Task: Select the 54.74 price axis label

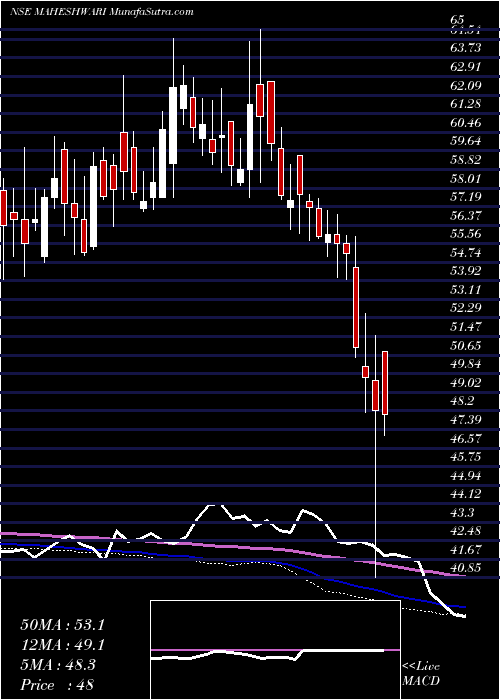Action: 466,253
